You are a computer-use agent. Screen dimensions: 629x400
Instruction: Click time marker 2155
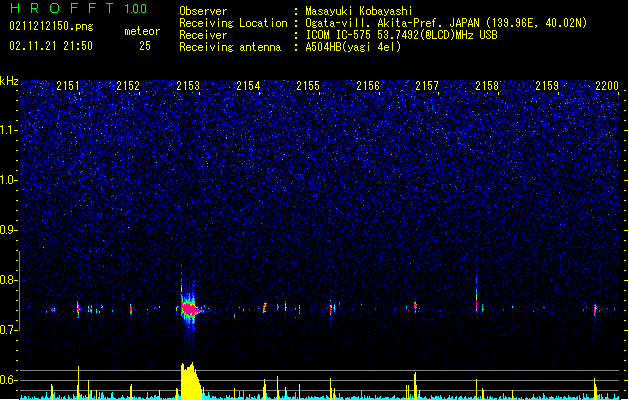(308, 85)
